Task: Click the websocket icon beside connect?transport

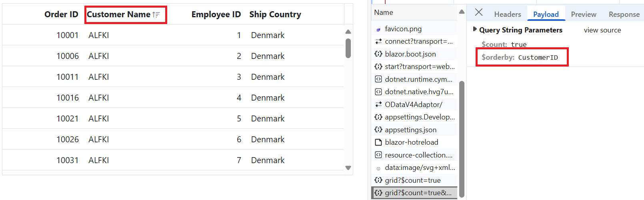Action: 378,42
